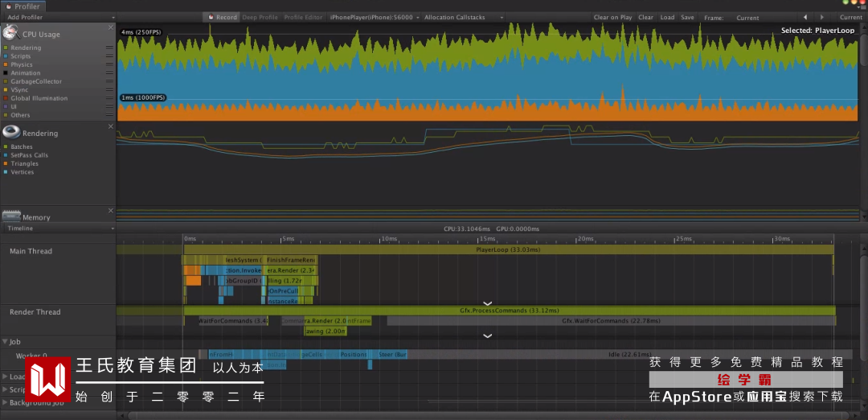This screenshot has width=868, height=420.
Task: Open the Allocation Callstacks dropdown
Action: tap(464, 17)
